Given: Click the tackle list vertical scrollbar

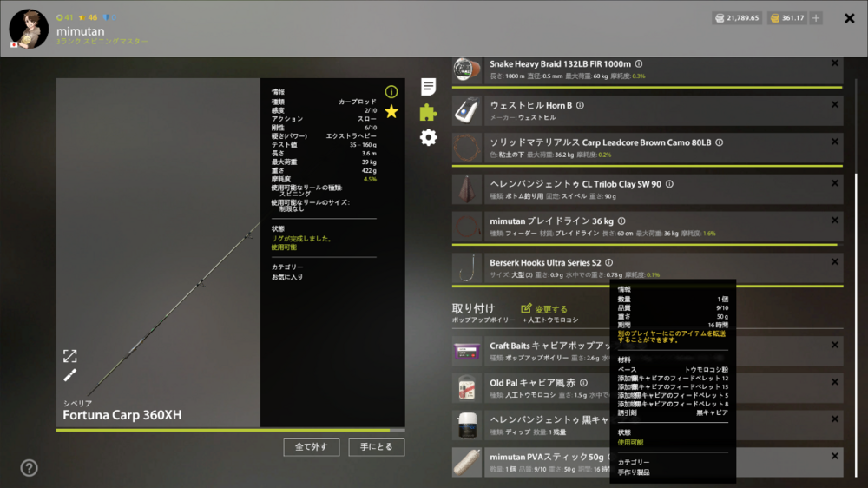Looking at the screenshot, I should (856, 324).
